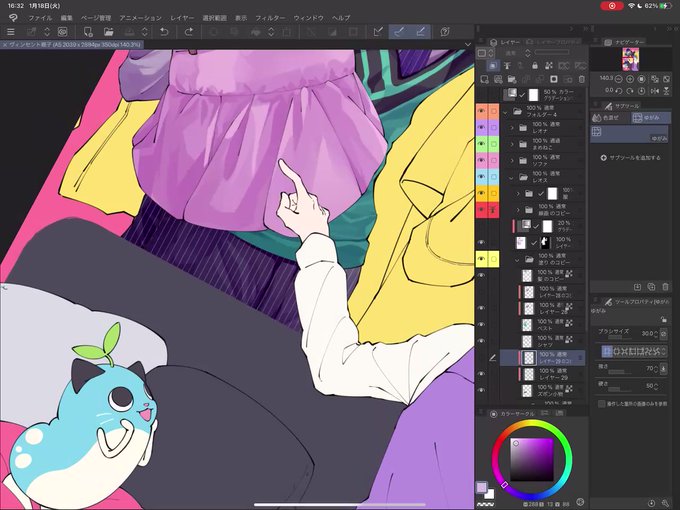Reset canvas rotation in the navigator

click(641, 91)
